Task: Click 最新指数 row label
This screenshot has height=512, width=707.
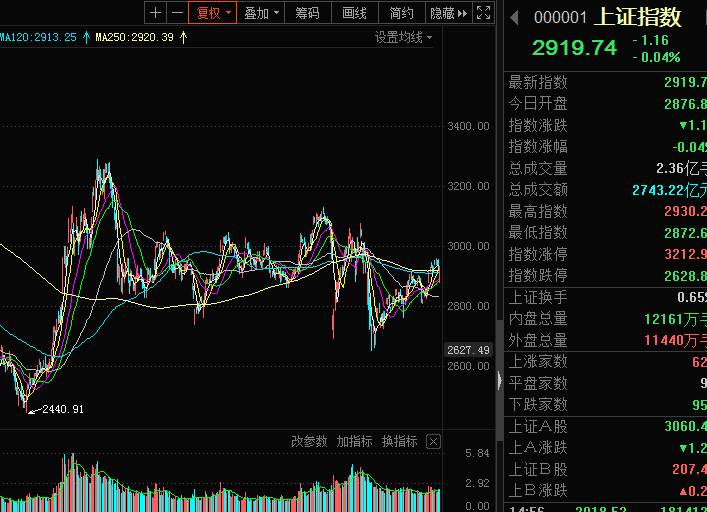Action: 538,82
